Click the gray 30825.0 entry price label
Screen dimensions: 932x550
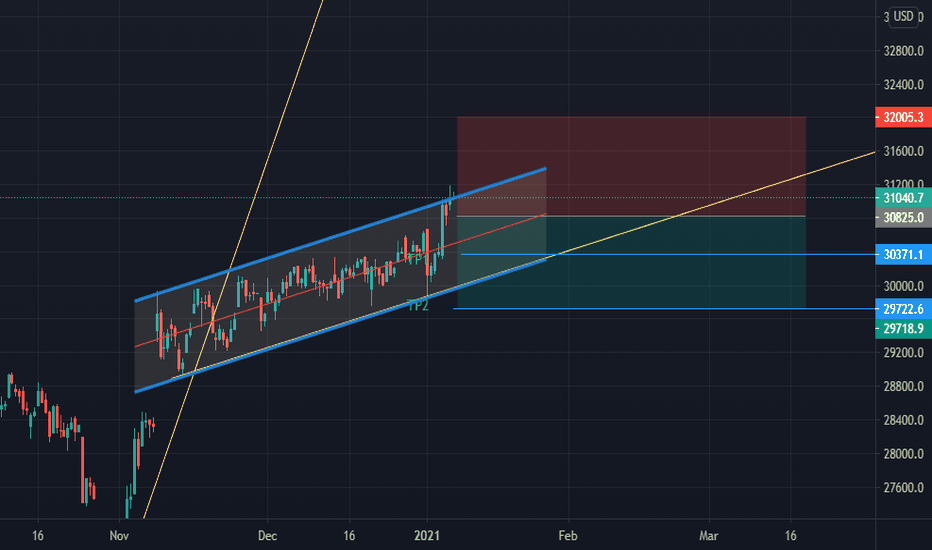tap(903, 218)
